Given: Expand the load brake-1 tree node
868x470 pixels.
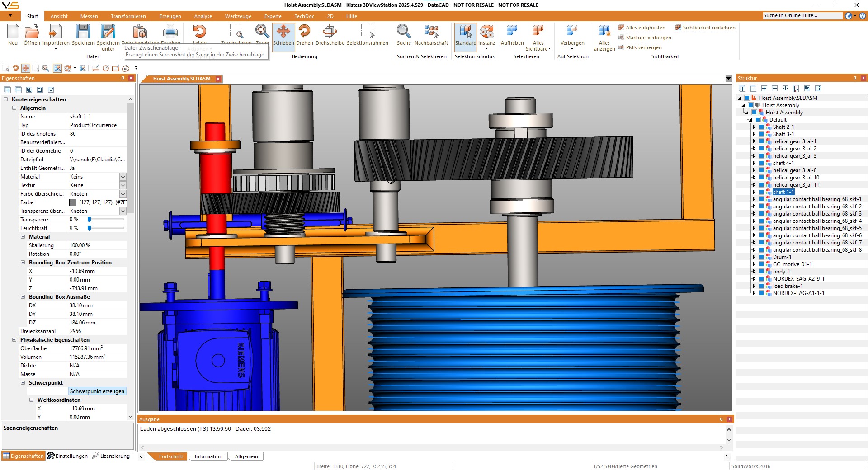Looking at the screenshot, I should [754, 286].
